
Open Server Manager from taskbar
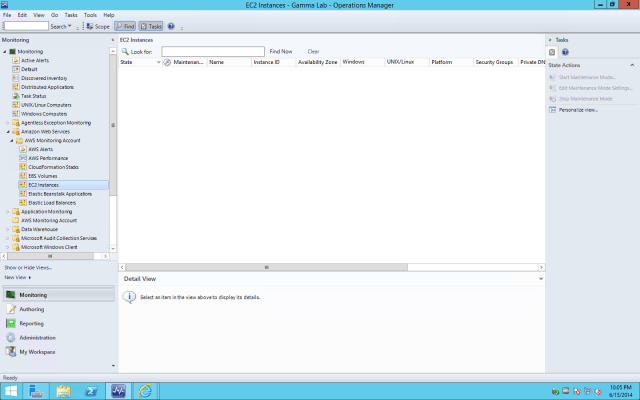[36, 391]
